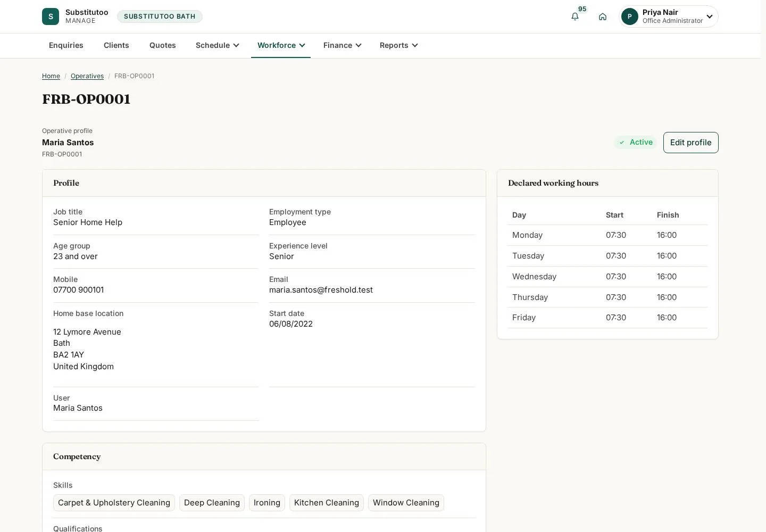This screenshot has height=532, width=766.
Task: Click the start date 06/08/2022
Action: point(291,324)
